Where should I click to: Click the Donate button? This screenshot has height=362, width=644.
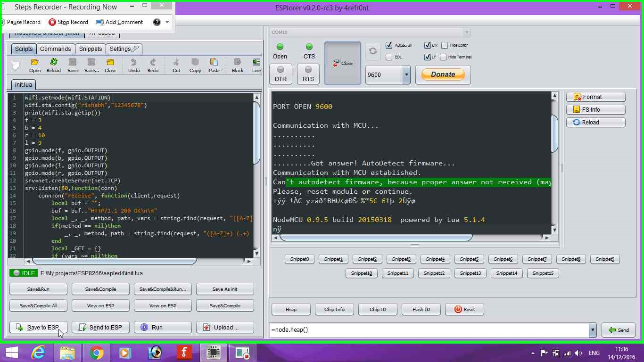point(443,74)
